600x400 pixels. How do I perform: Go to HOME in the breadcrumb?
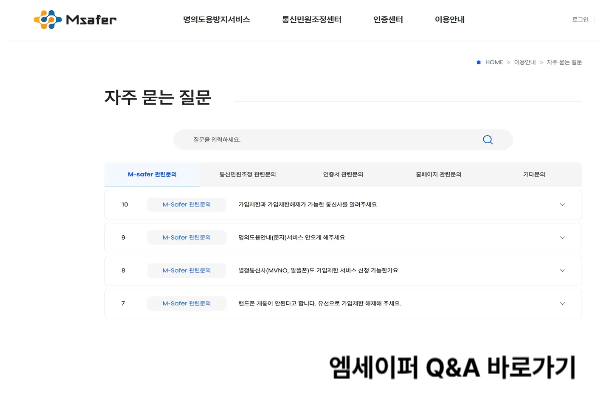pos(494,62)
